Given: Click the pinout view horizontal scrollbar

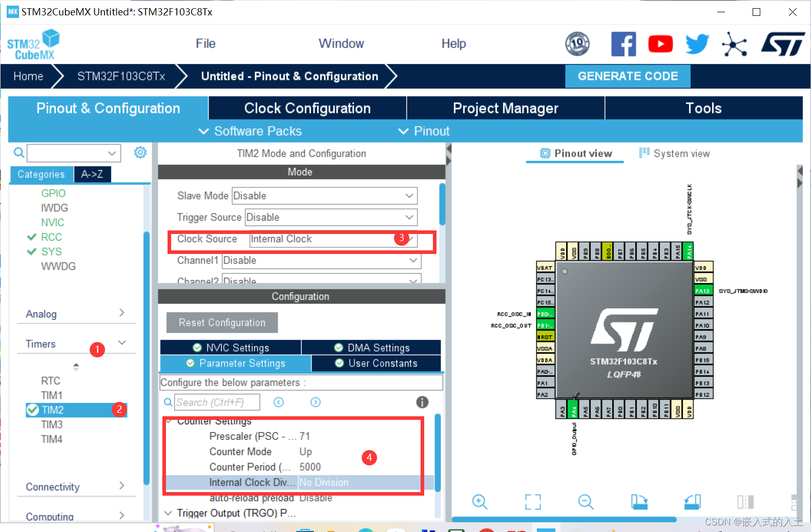Looking at the screenshot, I should pos(564,519).
